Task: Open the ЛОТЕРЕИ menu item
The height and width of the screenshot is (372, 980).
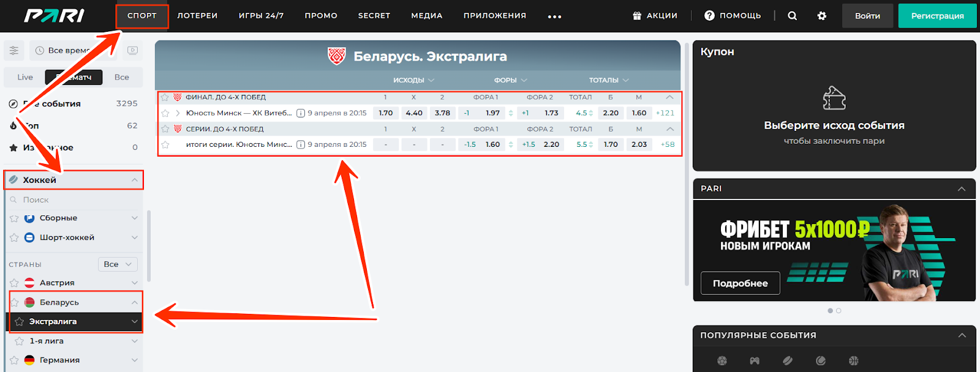Action: pyautogui.click(x=197, y=16)
